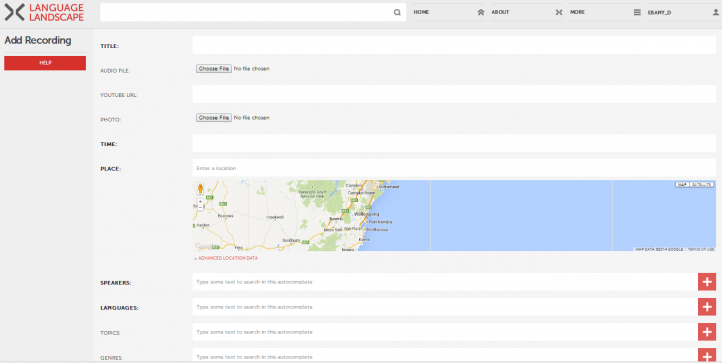Zoom in on the map
Viewport: 722px width, 363px height.
coord(200,202)
